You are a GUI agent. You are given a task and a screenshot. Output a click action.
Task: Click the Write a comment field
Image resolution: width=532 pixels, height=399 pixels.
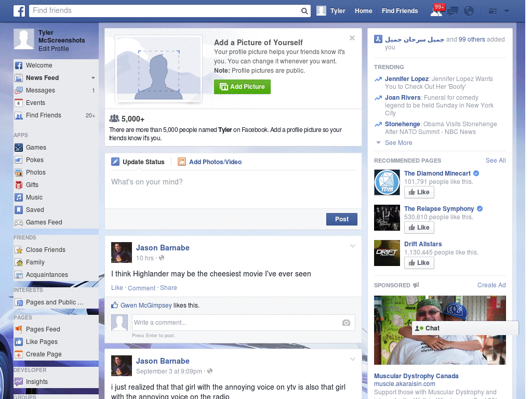click(237, 323)
